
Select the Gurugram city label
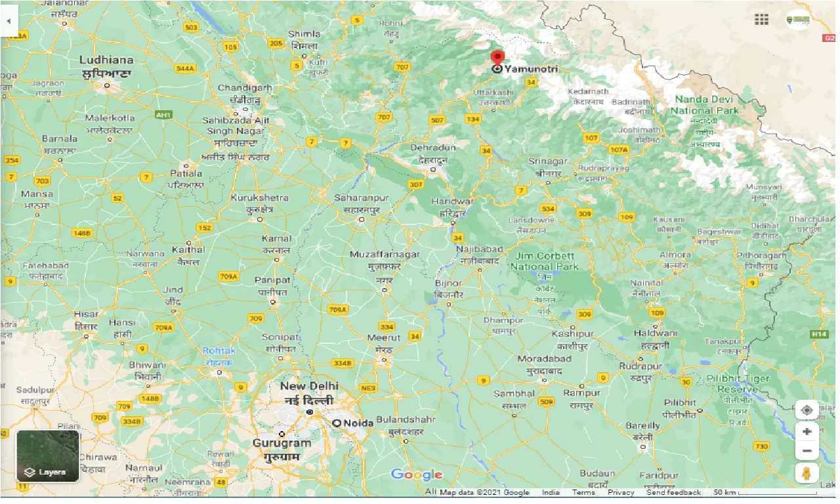pyautogui.click(x=282, y=450)
